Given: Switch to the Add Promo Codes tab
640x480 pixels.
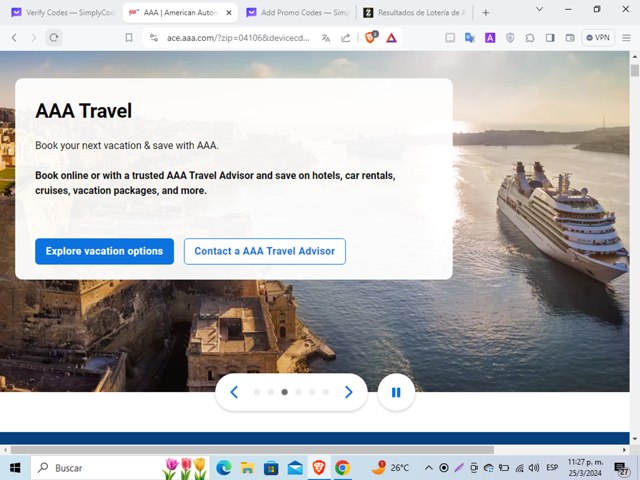Looking at the screenshot, I should (x=298, y=13).
